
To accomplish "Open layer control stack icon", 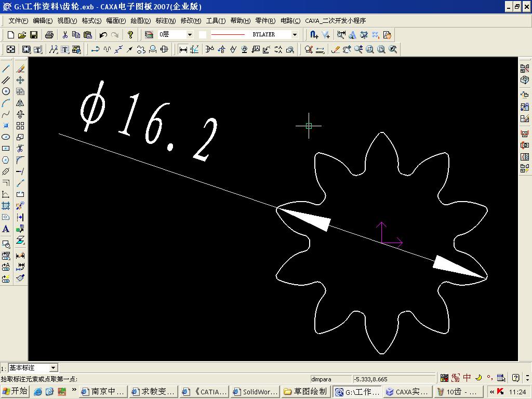I will 149,35.
